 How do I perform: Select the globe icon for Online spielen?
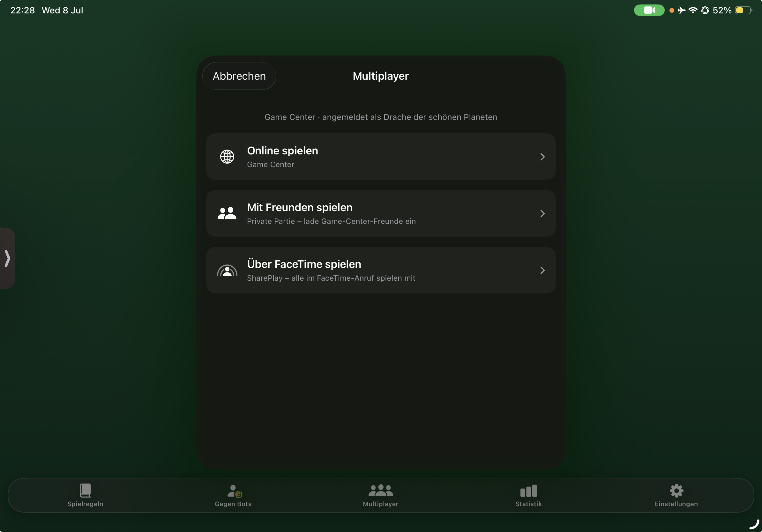point(227,157)
